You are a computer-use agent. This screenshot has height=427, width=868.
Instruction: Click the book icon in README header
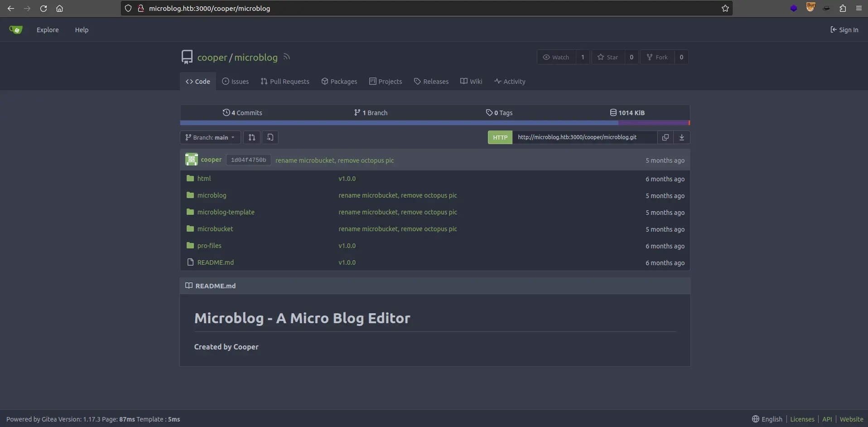pyautogui.click(x=189, y=286)
